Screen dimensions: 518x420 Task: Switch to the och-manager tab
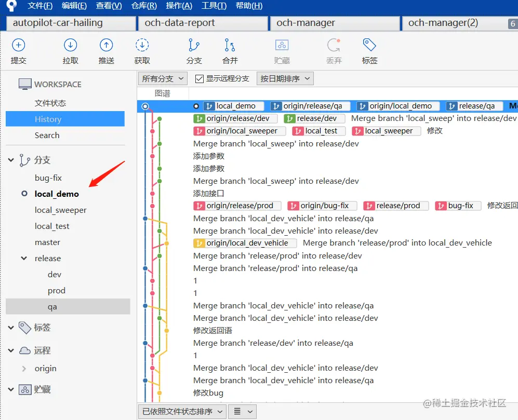click(335, 23)
